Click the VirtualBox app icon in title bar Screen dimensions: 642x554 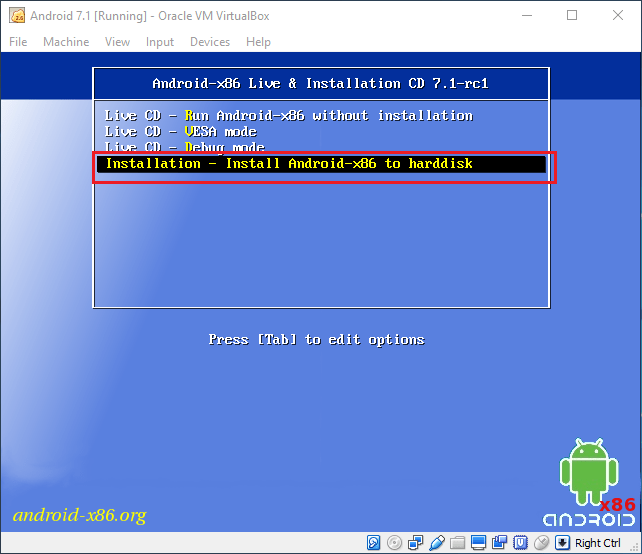click(x=17, y=16)
